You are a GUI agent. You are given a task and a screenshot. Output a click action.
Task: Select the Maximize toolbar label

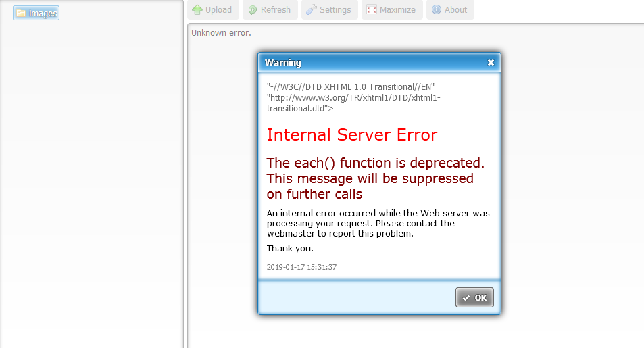pos(397,10)
